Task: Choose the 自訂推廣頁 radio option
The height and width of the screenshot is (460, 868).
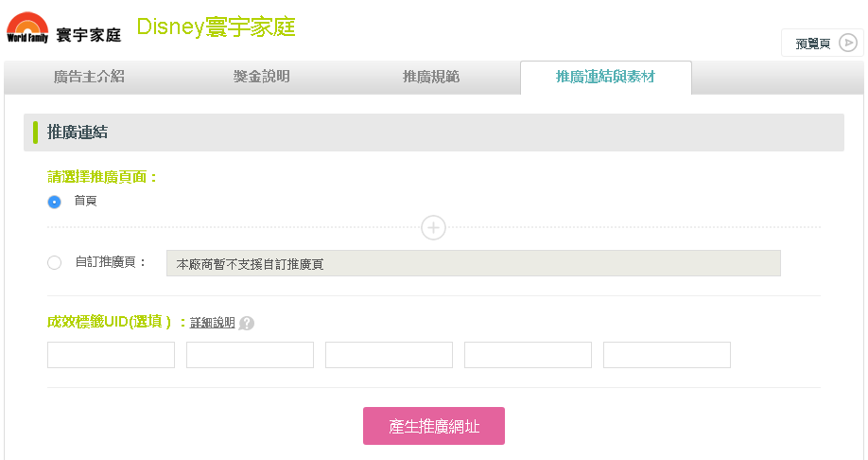Action: tap(55, 262)
